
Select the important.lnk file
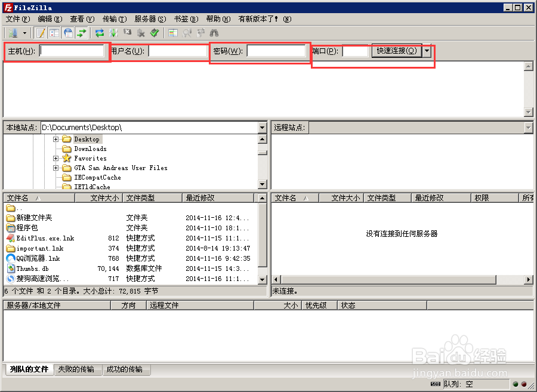click(40, 249)
